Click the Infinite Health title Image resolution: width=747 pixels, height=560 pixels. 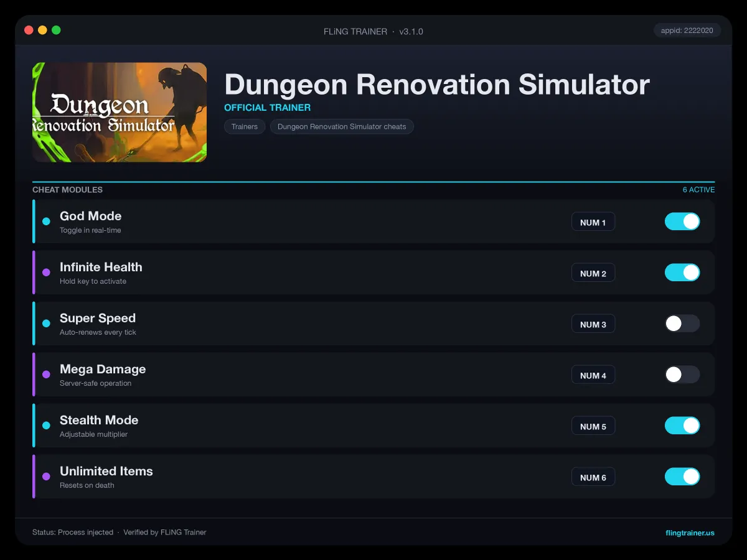coord(101,267)
